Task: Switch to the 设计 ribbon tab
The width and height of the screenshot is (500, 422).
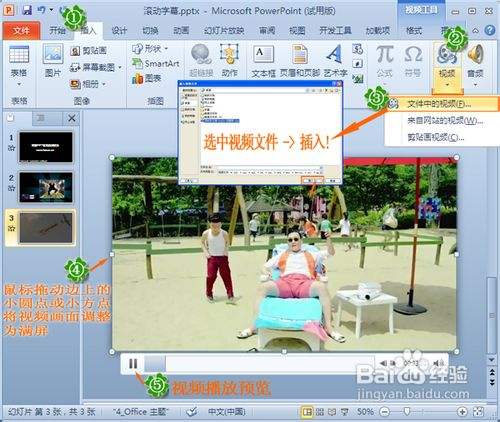Action: [119, 31]
